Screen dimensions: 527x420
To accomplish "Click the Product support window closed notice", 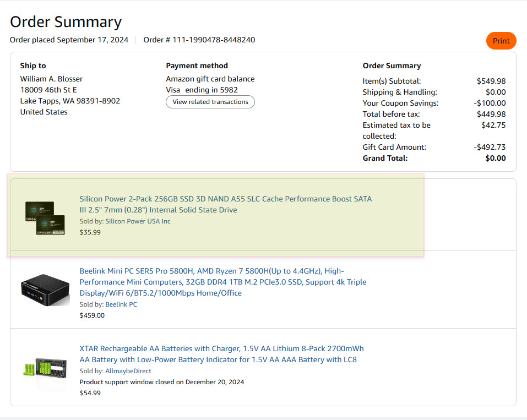I will tap(162, 382).
